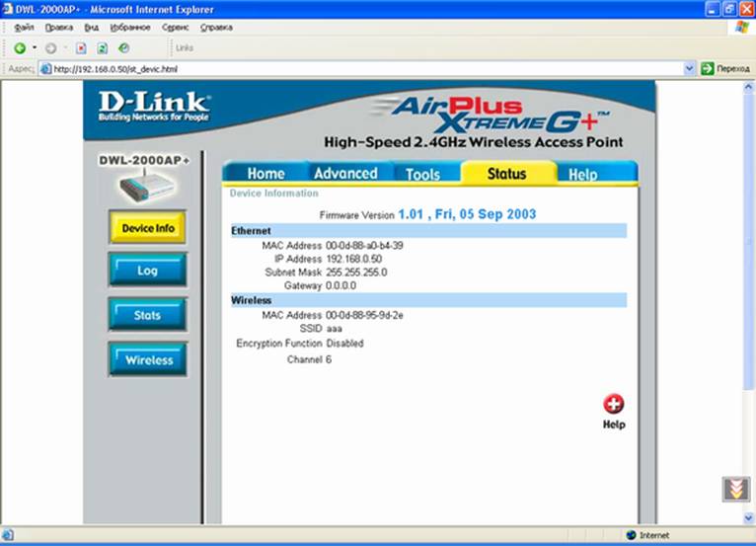Open the Правка menu

coord(59,28)
